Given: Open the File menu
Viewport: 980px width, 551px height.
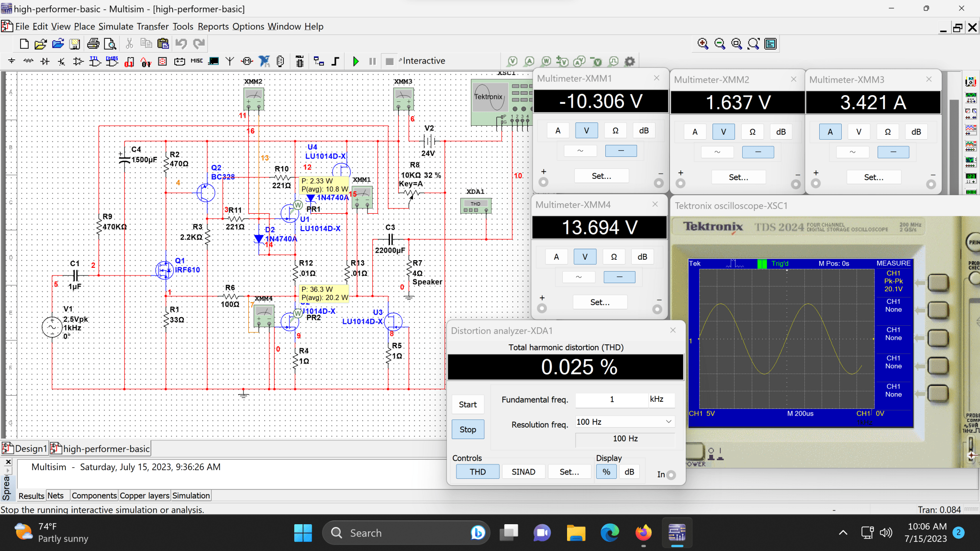Looking at the screenshot, I should 22,26.
